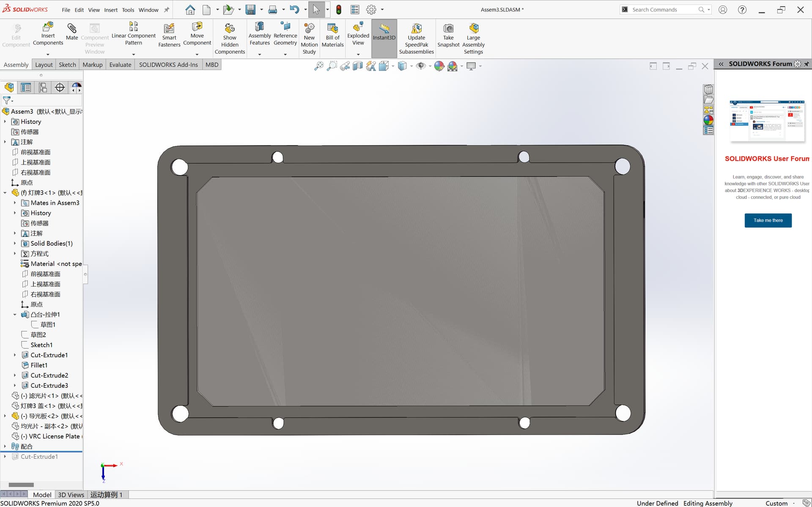812x507 pixels.
Task: Collapse the 凸台-拉伸1 feature
Action: 15,315
